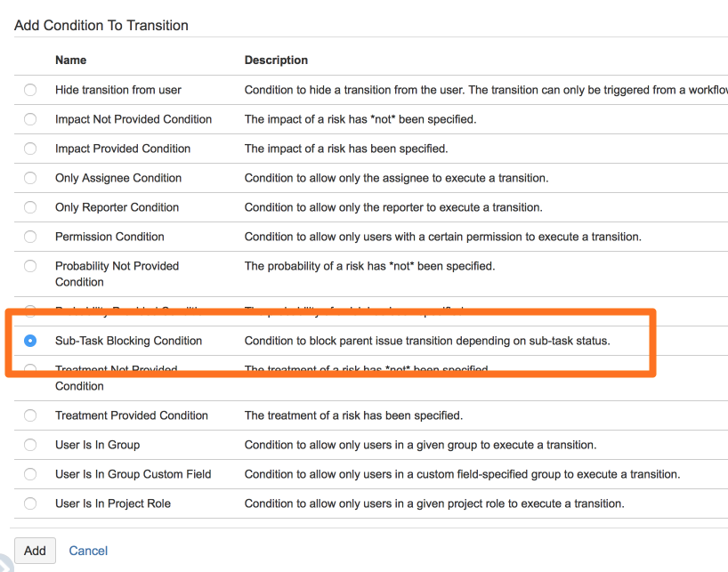728x572 pixels.
Task: Click the 'Probability Not Provided Condition' name text
Action: [x=117, y=274]
